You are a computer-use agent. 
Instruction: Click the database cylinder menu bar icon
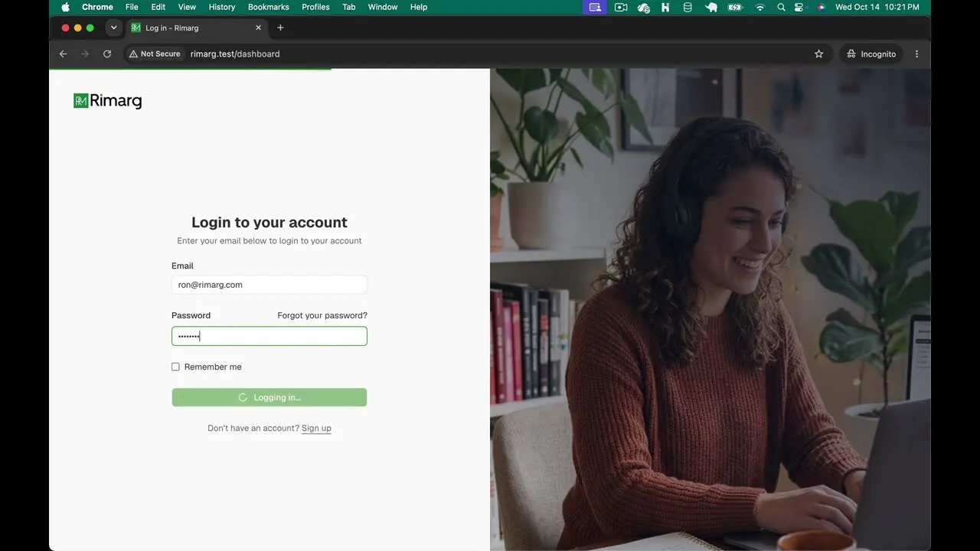click(688, 7)
